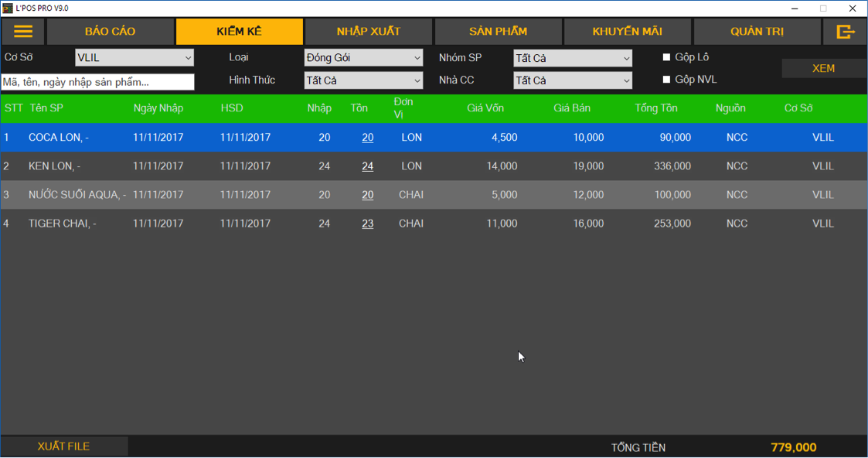The width and height of the screenshot is (868, 458).
Task: Open the NHẬP XUẤT tab
Action: pos(368,32)
